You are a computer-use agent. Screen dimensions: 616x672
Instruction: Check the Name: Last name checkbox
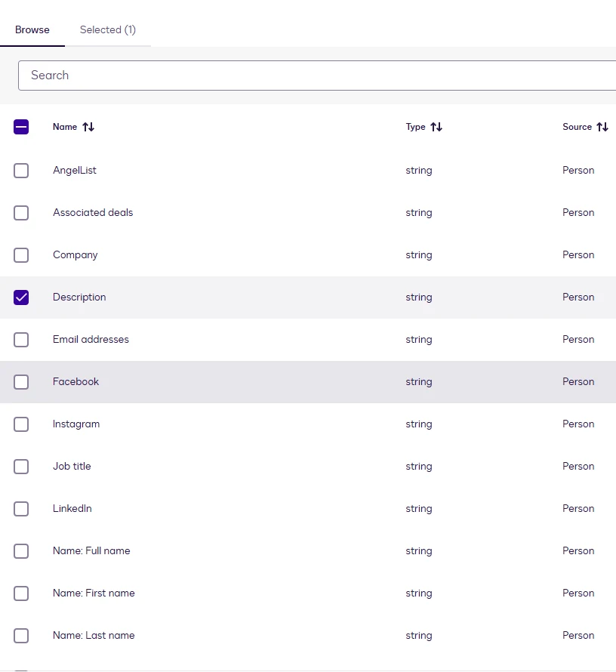[x=21, y=636]
